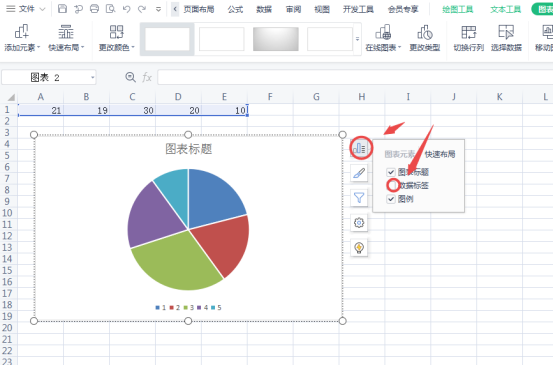The height and width of the screenshot is (365, 554).
Task: Open the 更改颜色 dropdown
Action: pyautogui.click(x=117, y=38)
